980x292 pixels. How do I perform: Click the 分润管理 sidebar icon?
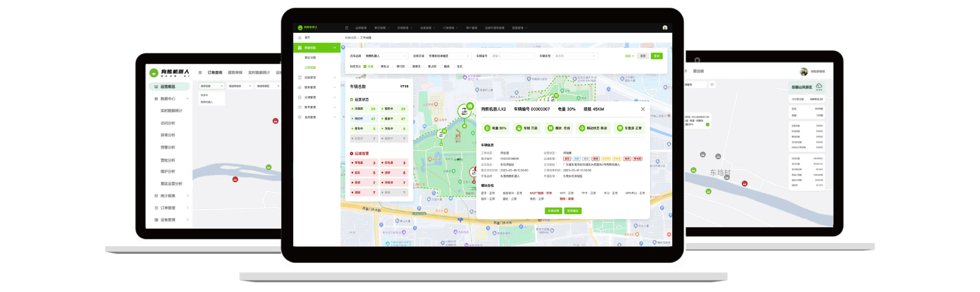click(x=299, y=97)
